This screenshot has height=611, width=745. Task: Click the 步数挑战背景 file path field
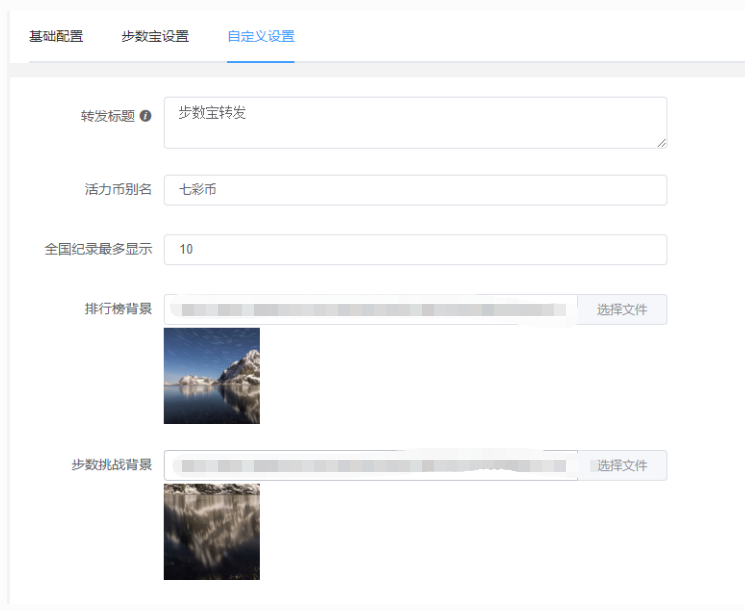pyautogui.click(x=371, y=465)
